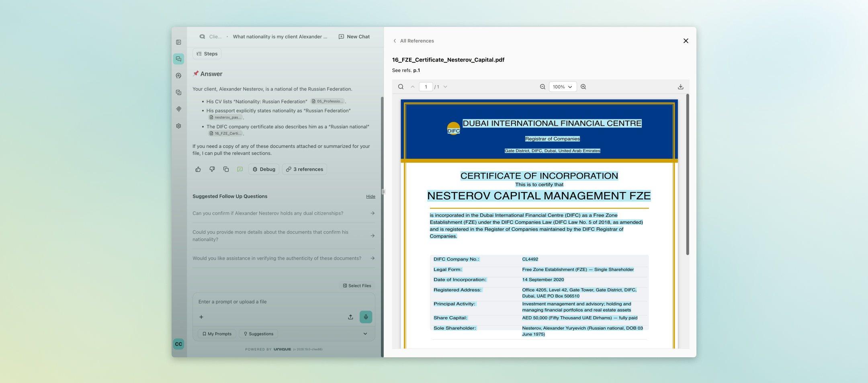Start a New Chat

pos(354,37)
